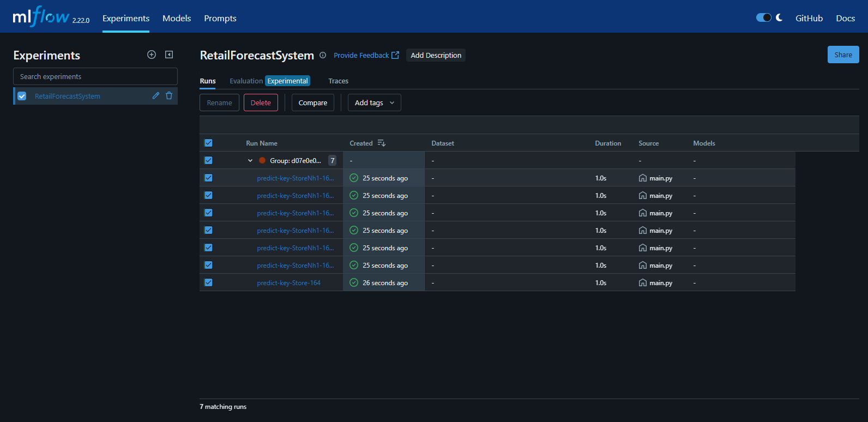Select RetailForecastSystem in experiments list

68,96
